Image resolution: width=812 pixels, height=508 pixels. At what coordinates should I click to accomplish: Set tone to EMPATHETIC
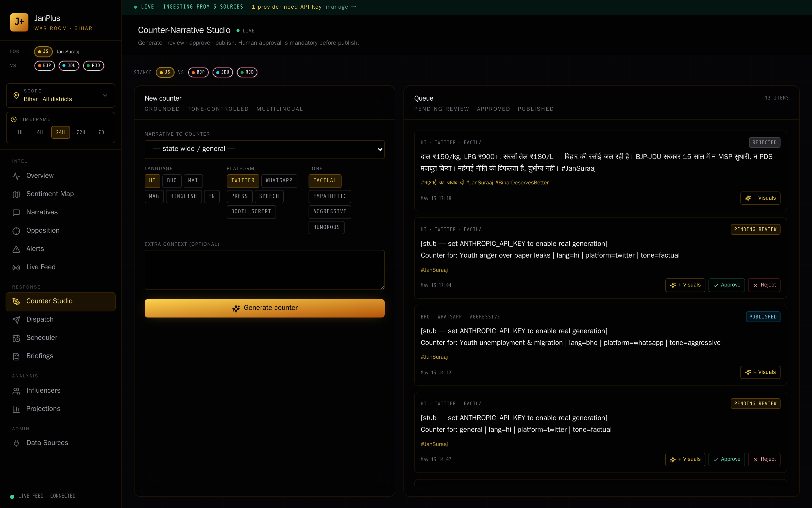[330, 197]
